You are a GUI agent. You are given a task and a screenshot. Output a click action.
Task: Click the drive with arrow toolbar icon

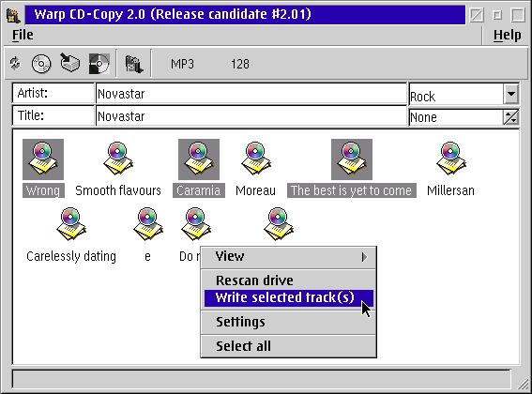tap(69, 63)
